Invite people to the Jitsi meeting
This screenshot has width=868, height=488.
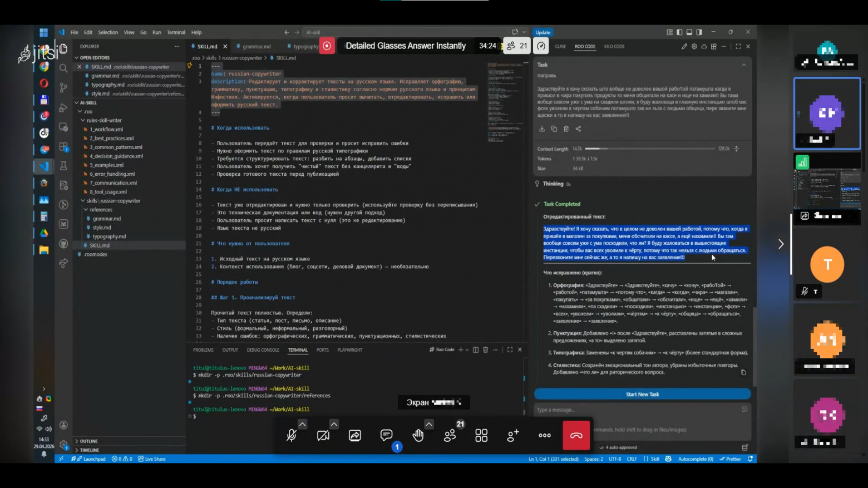513,435
